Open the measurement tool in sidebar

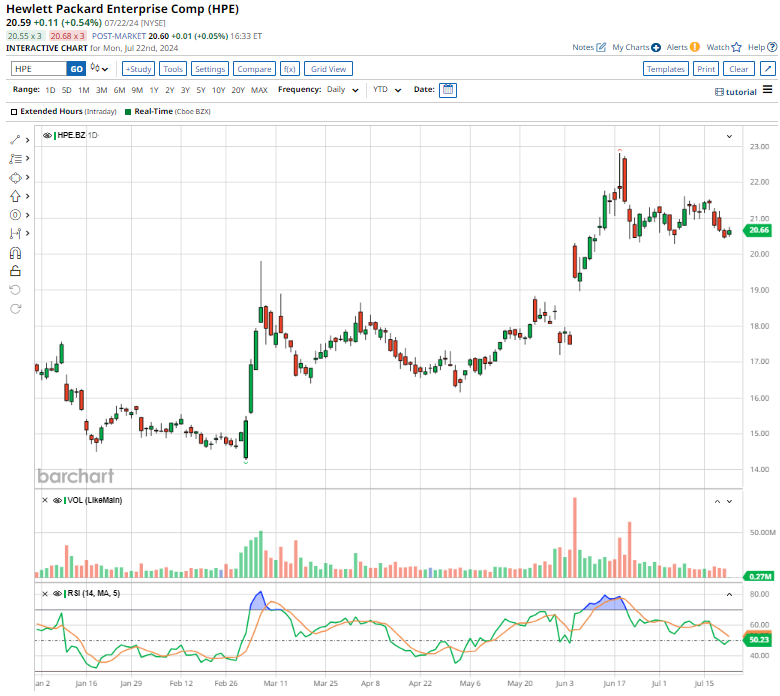coord(15,233)
